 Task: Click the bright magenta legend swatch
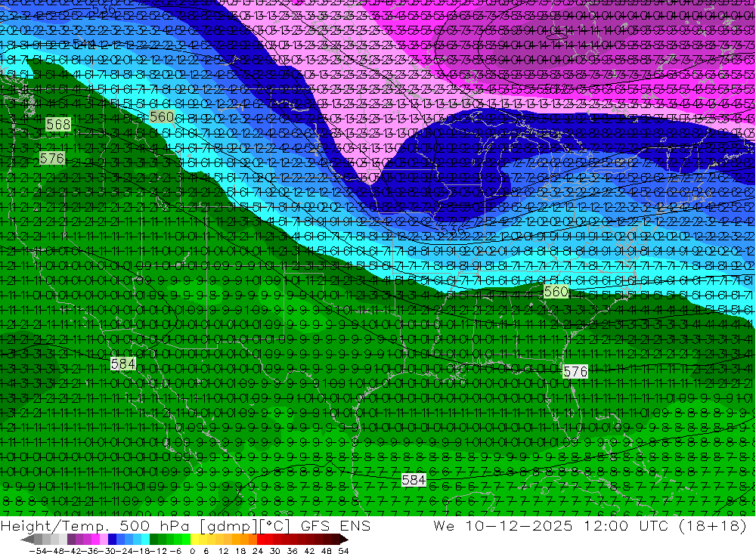pos(95,540)
